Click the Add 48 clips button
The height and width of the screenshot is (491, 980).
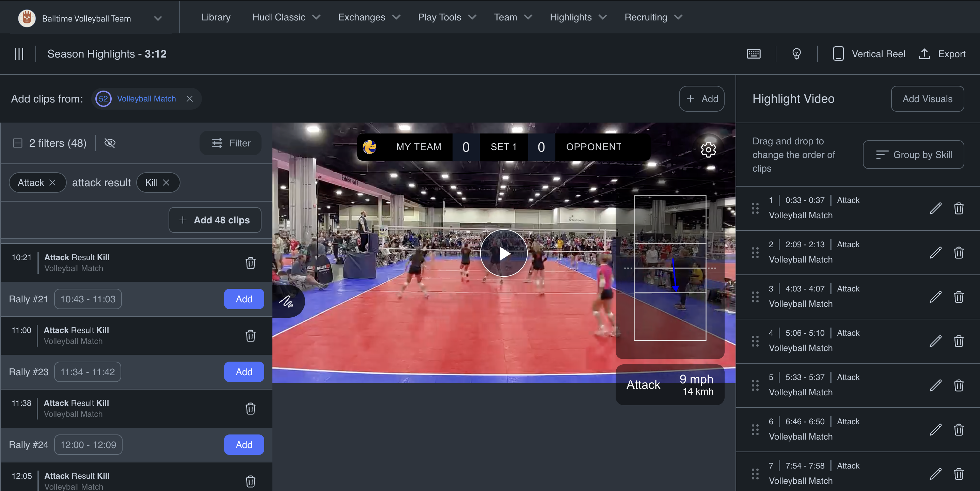(x=215, y=220)
